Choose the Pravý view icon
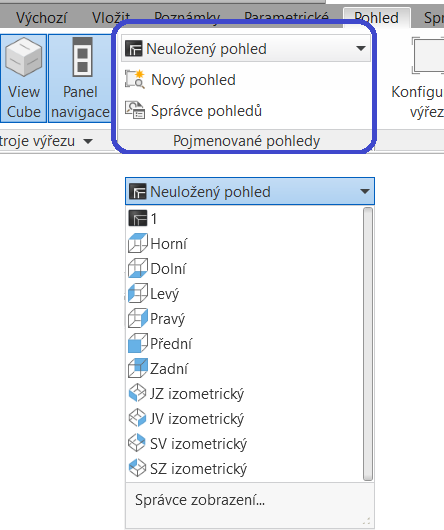This screenshot has height=530, width=444. 138,318
